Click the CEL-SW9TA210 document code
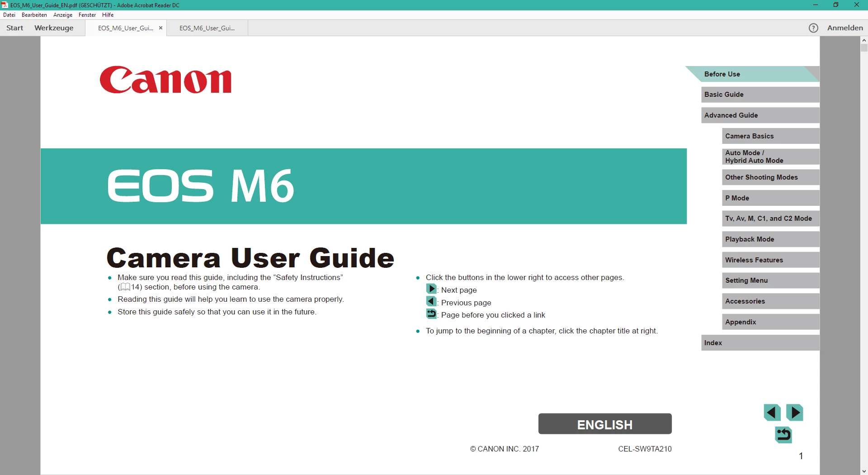Image resolution: width=868 pixels, height=475 pixels. click(645, 449)
